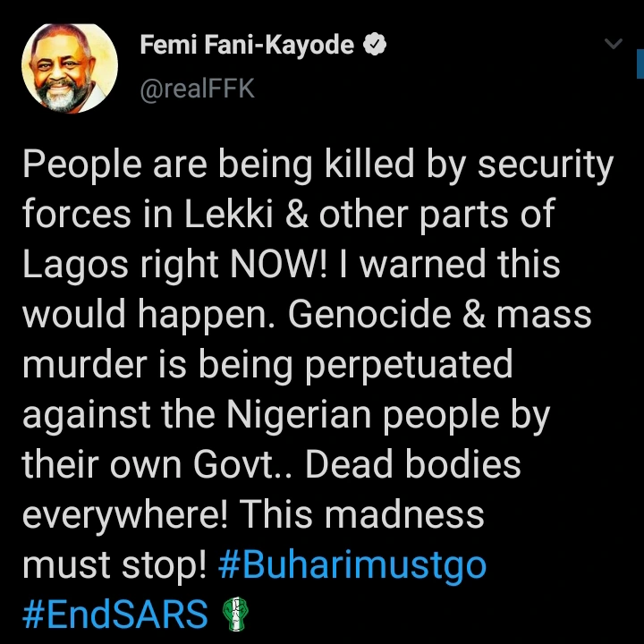This screenshot has width=644, height=644.
Task: Open Femi Fani-Kayode's profile picture
Action: click(70, 67)
